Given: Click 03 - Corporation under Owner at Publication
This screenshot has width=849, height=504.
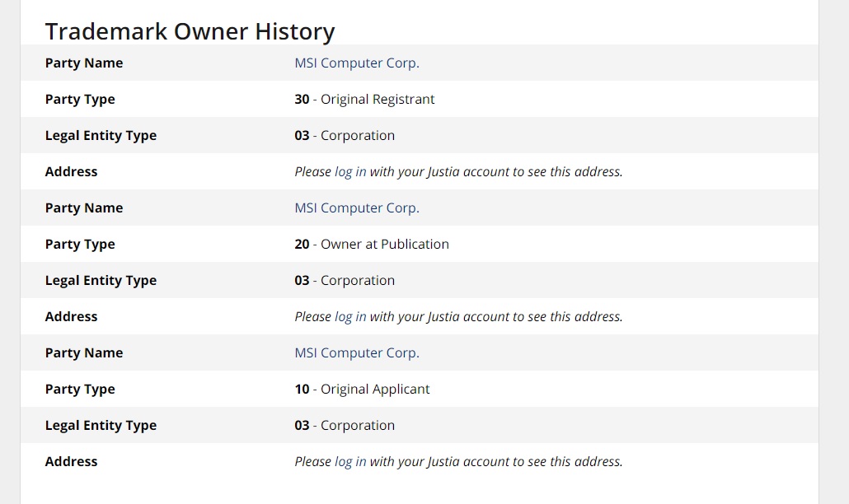Looking at the screenshot, I should [345, 280].
